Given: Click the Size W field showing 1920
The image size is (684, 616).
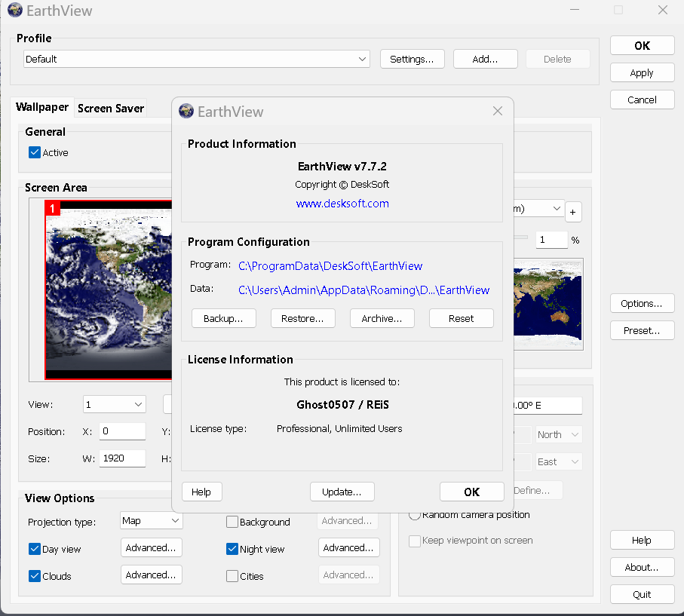Looking at the screenshot, I should tap(123, 458).
